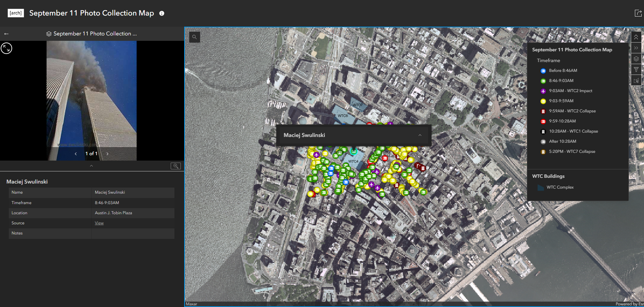Open the 'View' source link
This screenshot has height=307, width=644.
click(x=99, y=223)
